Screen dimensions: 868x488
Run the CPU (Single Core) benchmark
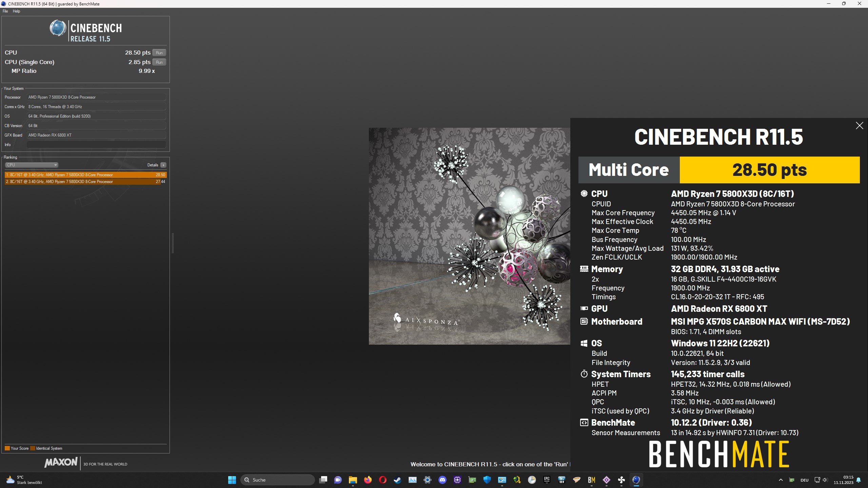pyautogui.click(x=159, y=62)
